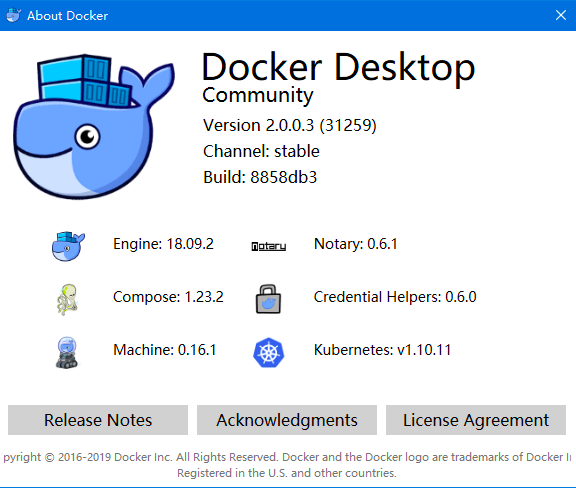576x488 pixels.
Task: Click the 'Channel: stable' text
Action: click(x=261, y=151)
